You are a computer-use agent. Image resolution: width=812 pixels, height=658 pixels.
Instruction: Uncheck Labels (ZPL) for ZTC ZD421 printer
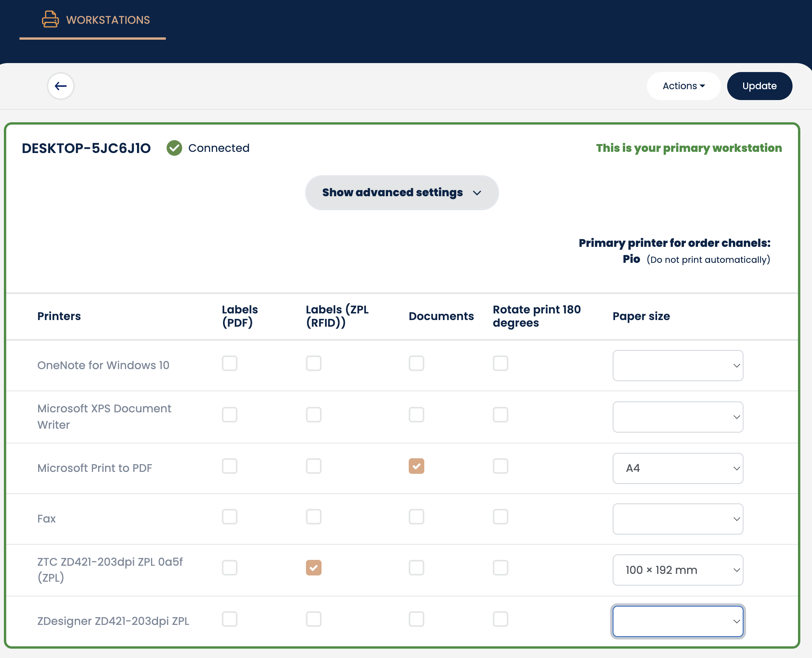313,568
